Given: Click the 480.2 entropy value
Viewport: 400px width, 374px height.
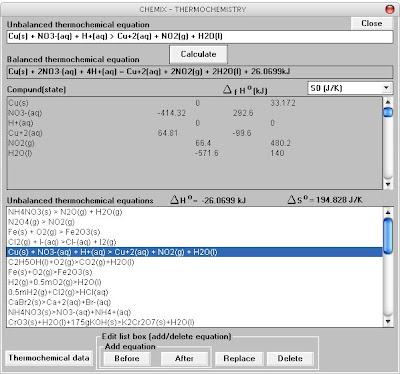Looking at the screenshot, I should pos(281,143).
